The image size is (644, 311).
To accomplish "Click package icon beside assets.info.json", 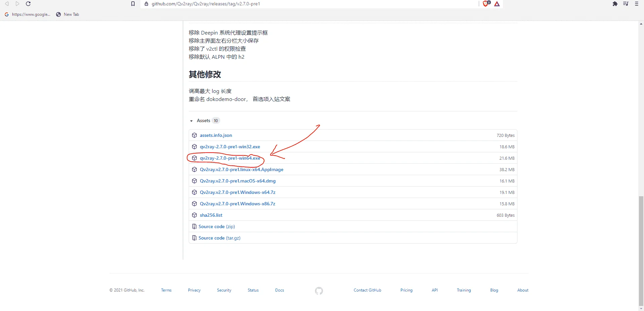I will coord(194,135).
